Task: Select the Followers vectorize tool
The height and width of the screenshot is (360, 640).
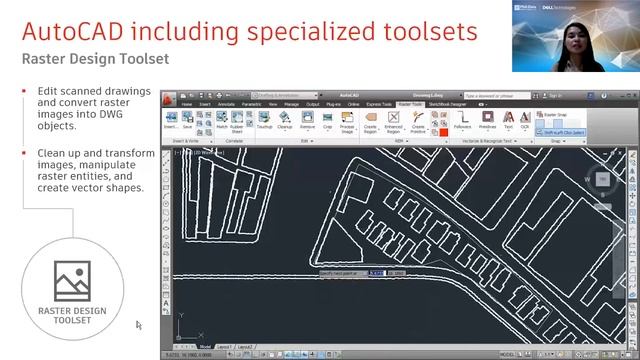Action: (x=462, y=121)
